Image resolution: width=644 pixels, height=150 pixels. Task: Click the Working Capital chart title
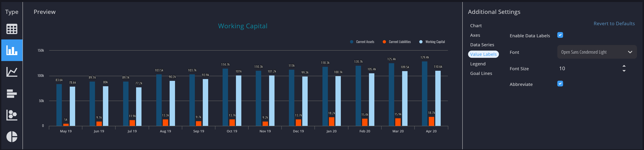pos(242,26)
